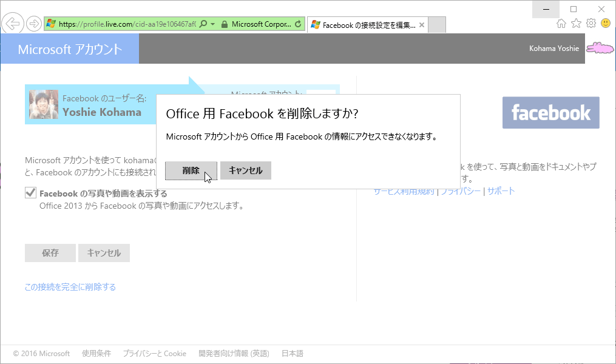The height and width of the screenshot is (364, 616).
Task: Click the © 2016 Microsoft footer text
Action: click(x=41, y=354)
